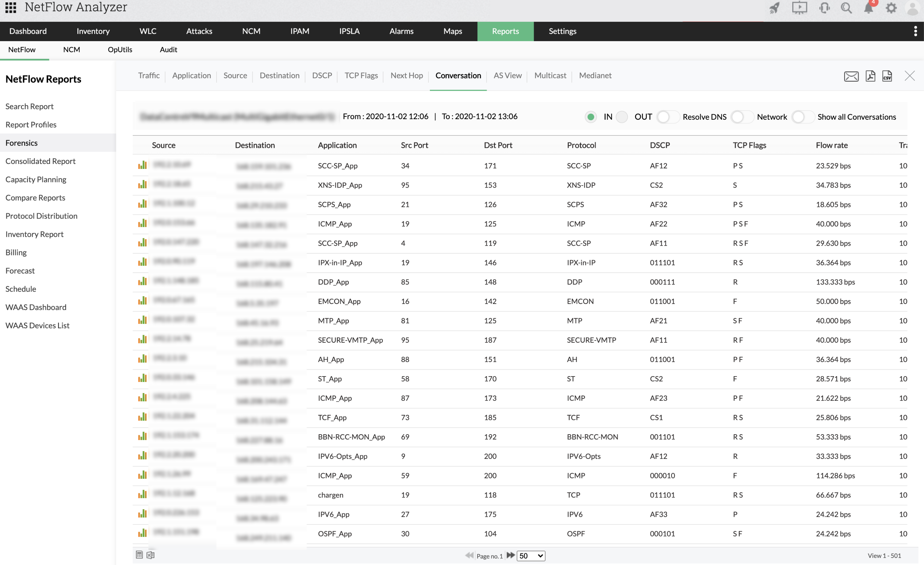Open Capacity Planning report link

point(36,179)
